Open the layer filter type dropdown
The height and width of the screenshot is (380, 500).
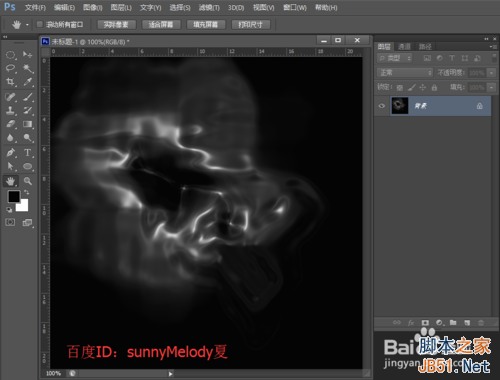(x=395, y=58)
